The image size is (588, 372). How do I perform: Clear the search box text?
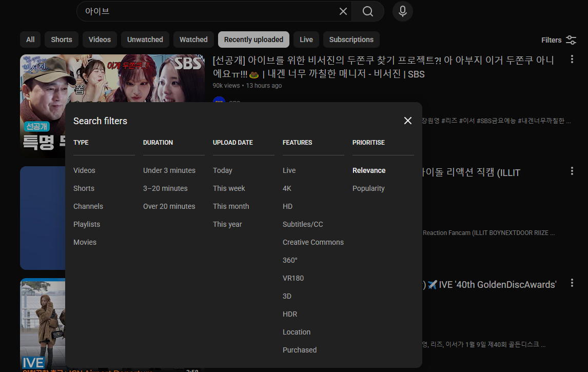[343, 11]
